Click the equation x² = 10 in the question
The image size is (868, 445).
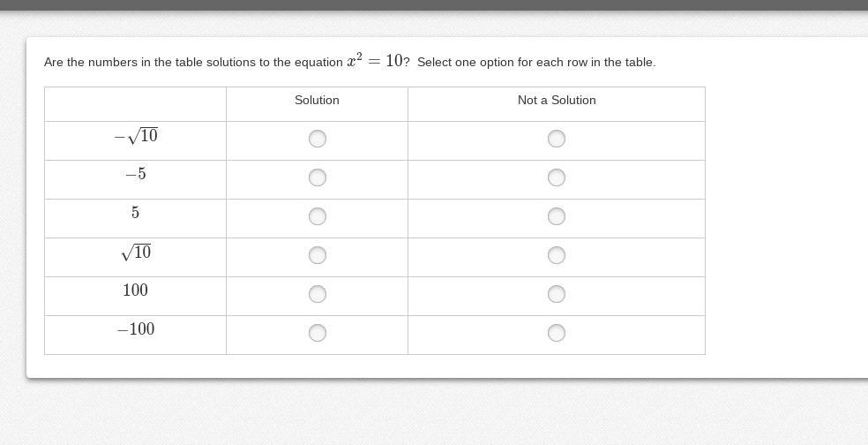(375, 61)
